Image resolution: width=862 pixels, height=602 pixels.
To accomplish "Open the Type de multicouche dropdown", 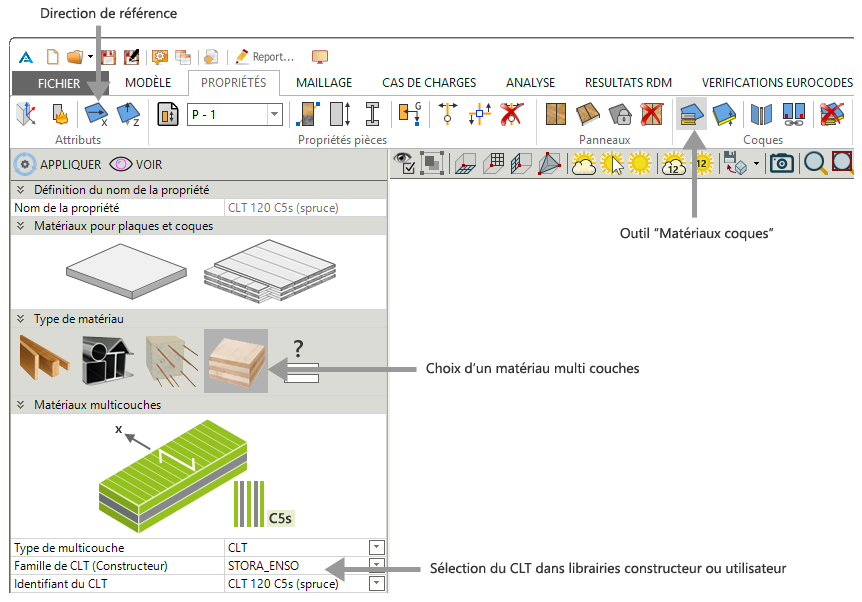I will [376, 548].
